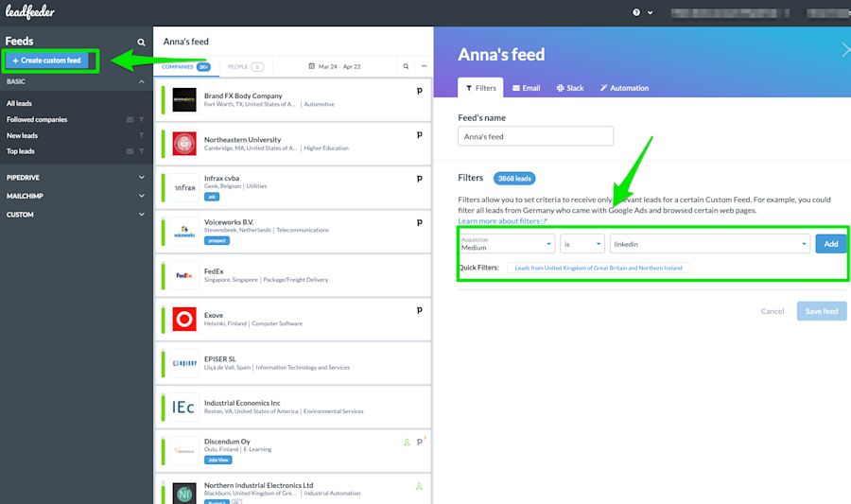Click green person icon on Northern Industrial row

coord(419,487)
